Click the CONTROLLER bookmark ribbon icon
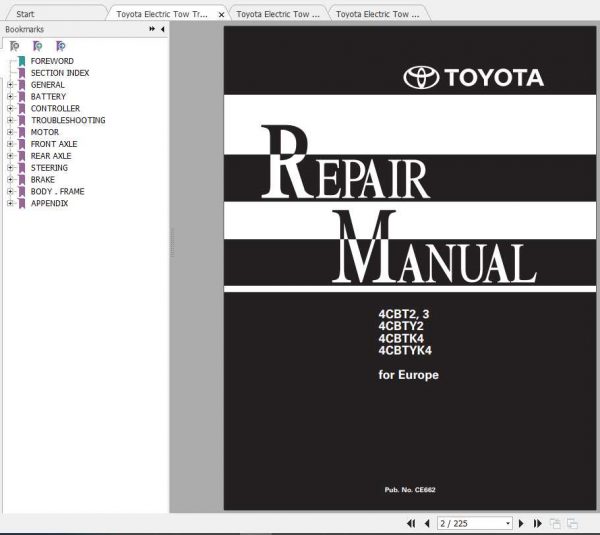Image resolution: width=600 pixels, height=535 pixels. (22, 108)
